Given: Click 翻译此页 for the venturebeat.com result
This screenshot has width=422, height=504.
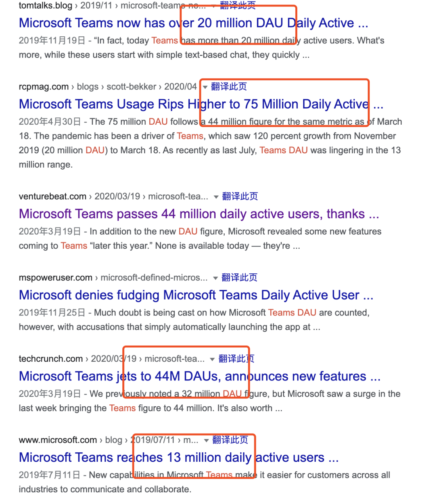Looking at the screenshot, I should point(240,197).
